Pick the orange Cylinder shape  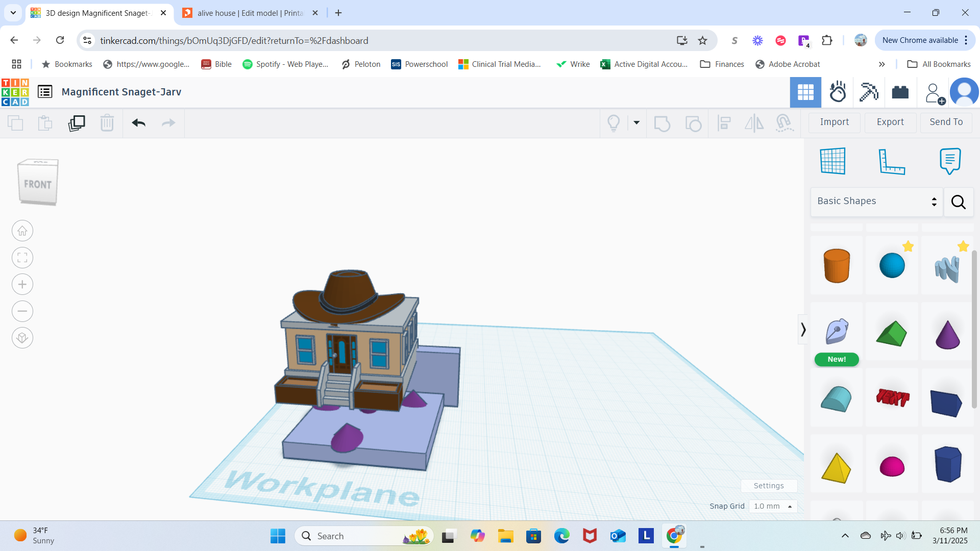pyautogui.click(x=837, y=265)
